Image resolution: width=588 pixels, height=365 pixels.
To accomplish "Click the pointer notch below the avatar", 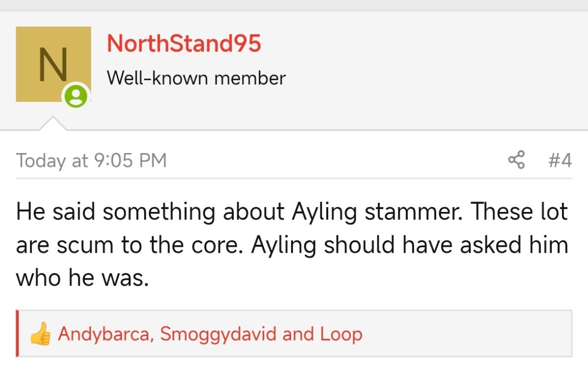I will point(53,124).
